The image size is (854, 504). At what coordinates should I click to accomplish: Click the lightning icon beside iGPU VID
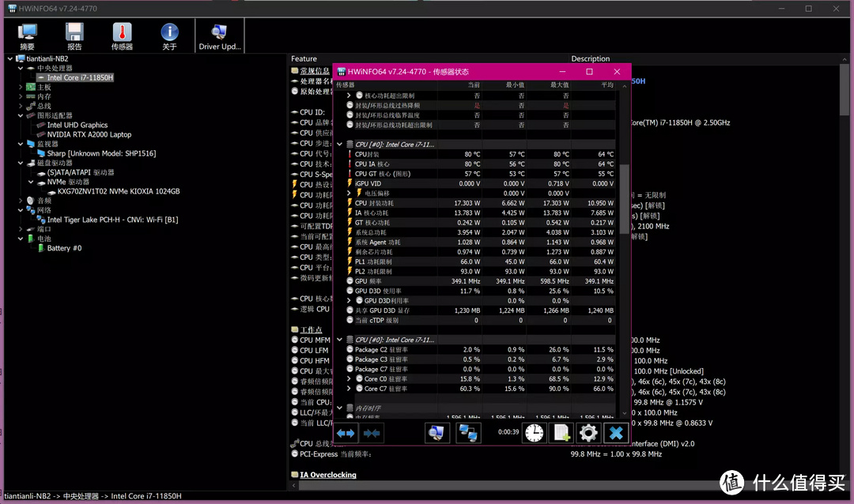coord(350,183)
